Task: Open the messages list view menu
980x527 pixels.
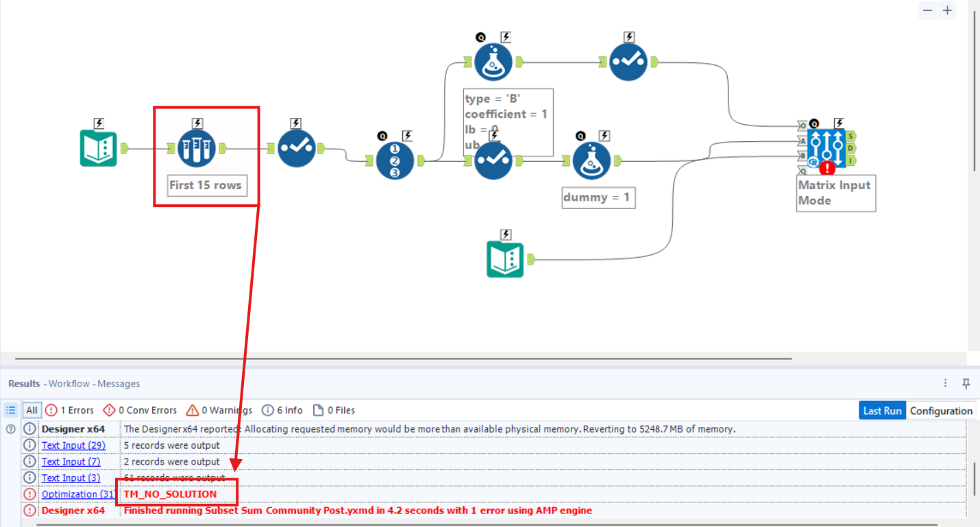Action: (10, 410)
